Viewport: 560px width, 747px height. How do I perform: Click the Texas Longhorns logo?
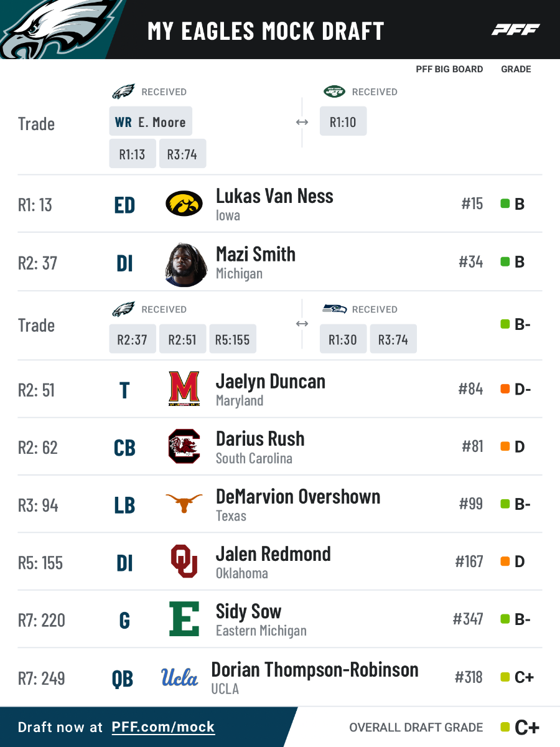[x=184, y=503]
